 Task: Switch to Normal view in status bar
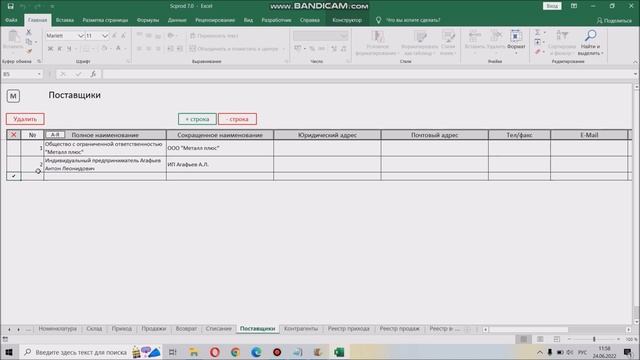pos(523,339)
